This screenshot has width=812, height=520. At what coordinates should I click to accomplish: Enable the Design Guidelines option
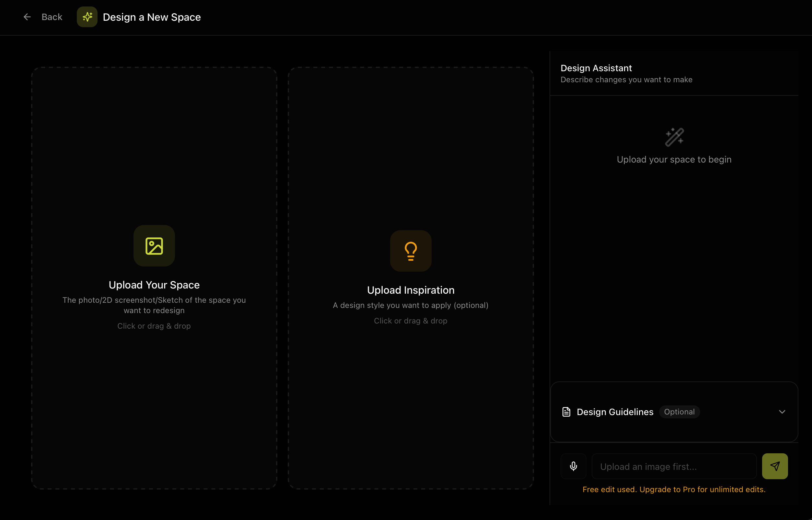coord(615,412)
